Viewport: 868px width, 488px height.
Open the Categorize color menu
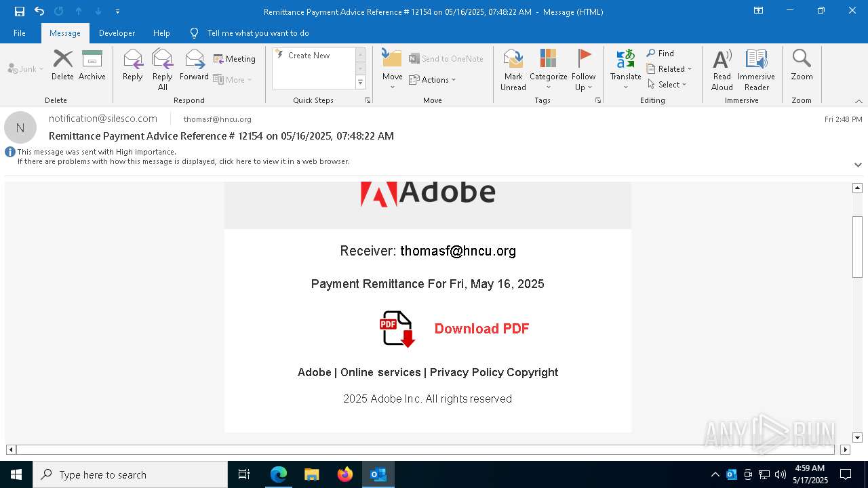point(548,70)
